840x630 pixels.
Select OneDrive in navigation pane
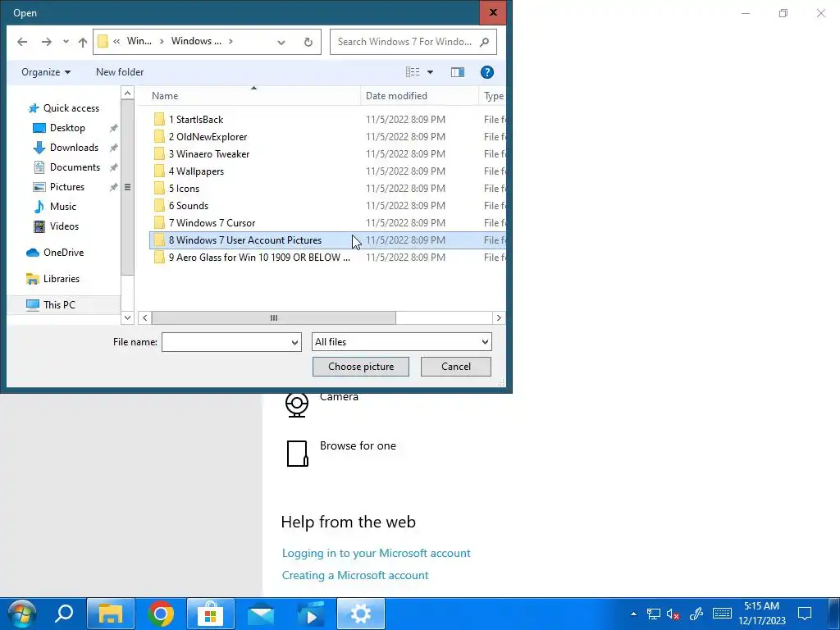click(x=62, y=253)
